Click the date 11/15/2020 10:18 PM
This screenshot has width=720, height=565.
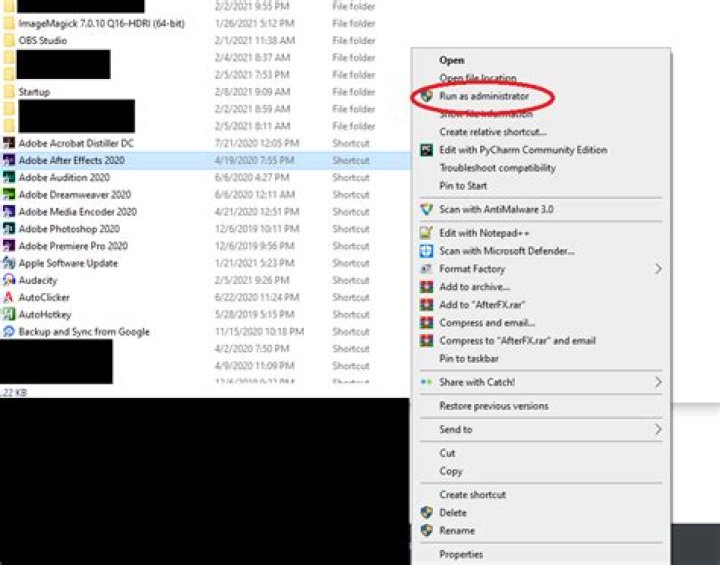[x=259, y=331]
